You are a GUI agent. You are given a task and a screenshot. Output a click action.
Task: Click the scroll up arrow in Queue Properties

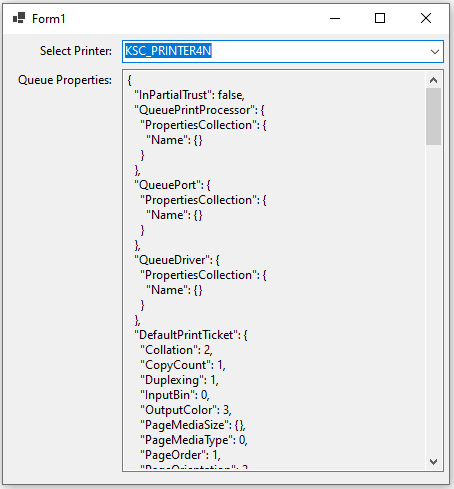[433, 80]
